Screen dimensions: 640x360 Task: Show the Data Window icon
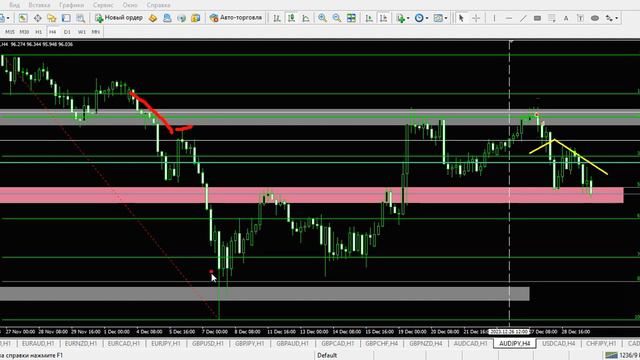(x=38, y=18)
